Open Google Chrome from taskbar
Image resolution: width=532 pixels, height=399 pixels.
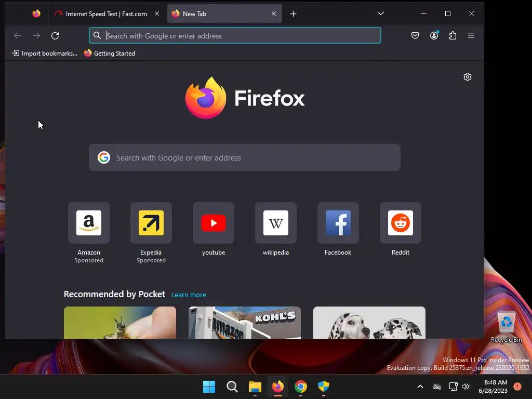coord(301,387)
